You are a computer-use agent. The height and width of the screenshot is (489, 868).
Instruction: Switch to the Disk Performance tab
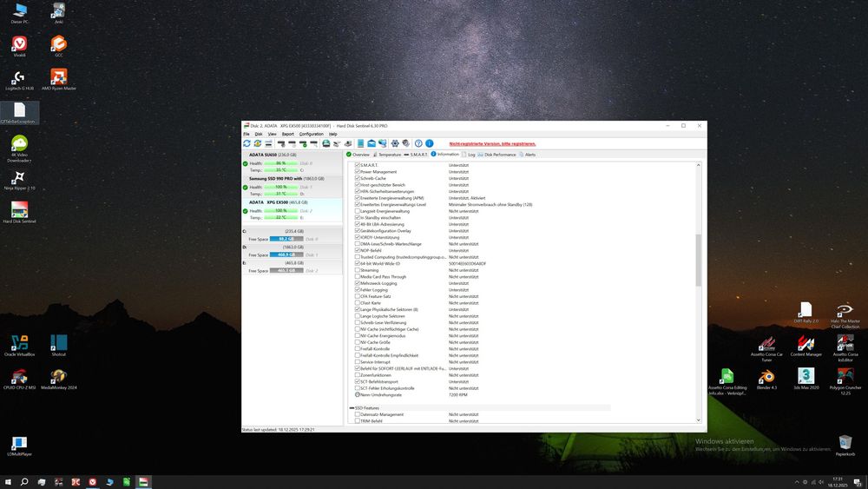click(496, 155)
